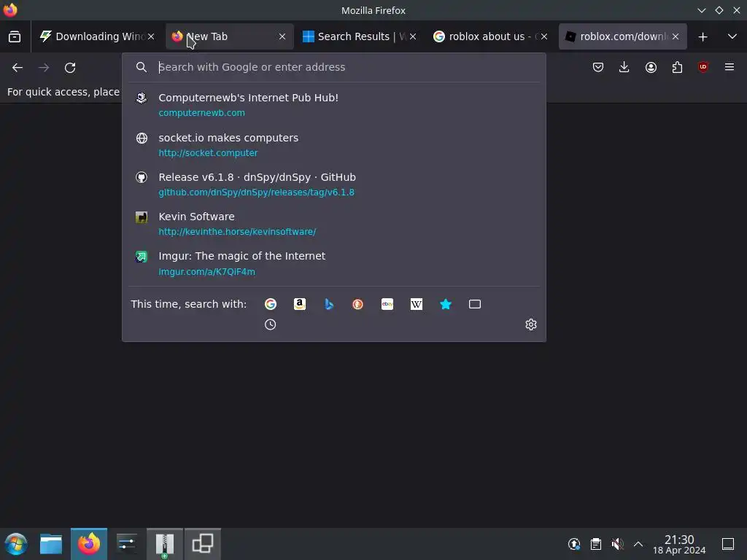Search this time with Wikipedia
The image size is (747, 560).
[417, 304]
